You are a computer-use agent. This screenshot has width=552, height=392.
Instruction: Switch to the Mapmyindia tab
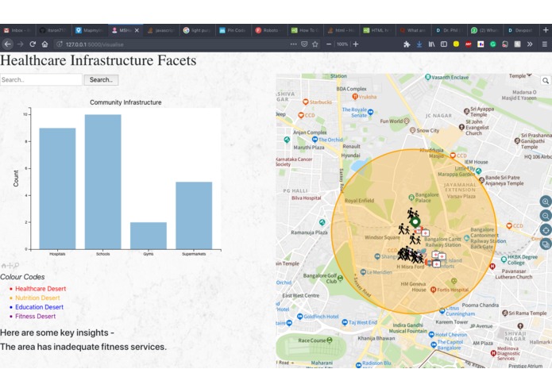(x=90, y=31)
